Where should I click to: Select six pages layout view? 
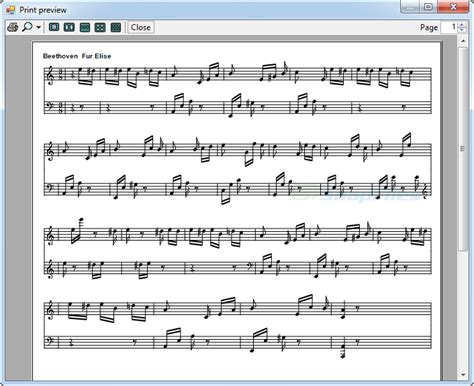(x=115, y=27)
